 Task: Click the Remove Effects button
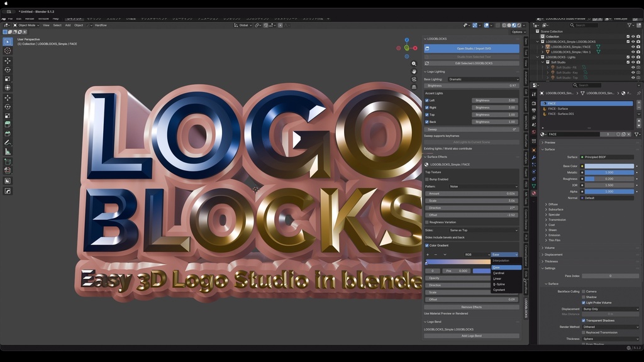click(x=472, y=307)
